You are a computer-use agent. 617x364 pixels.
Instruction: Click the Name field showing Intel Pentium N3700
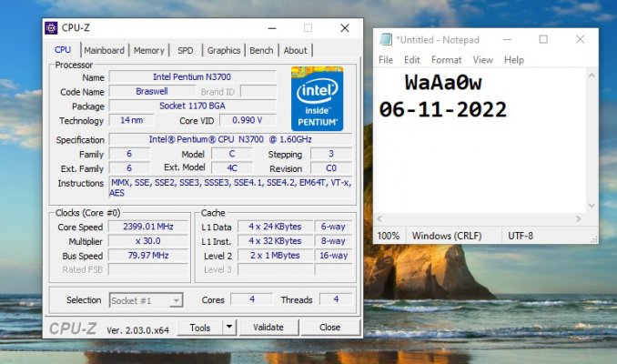pyautogui.click(x=193, y=77)
